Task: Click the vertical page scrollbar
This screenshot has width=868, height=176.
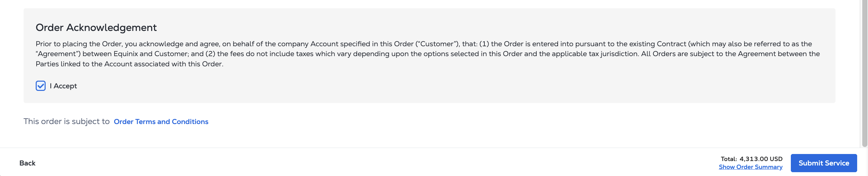Action: (x=864, y=74)
